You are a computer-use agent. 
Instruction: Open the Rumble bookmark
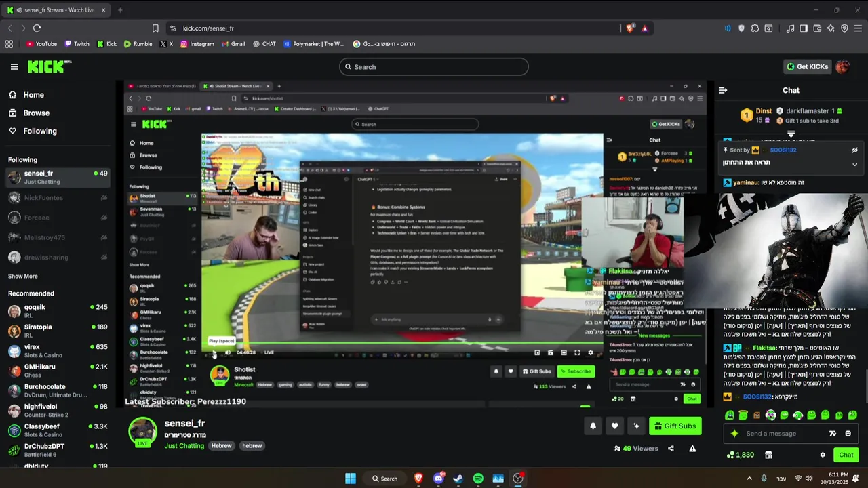138,44
